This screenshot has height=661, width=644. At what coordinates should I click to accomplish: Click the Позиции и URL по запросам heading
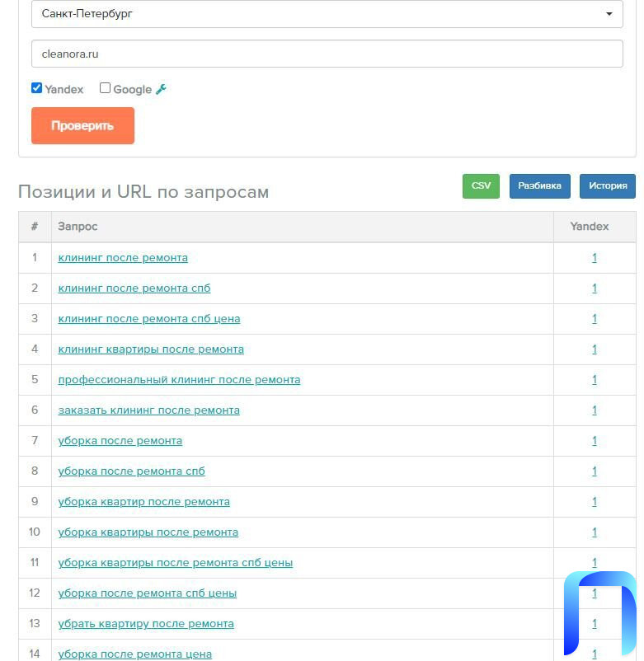pos(143,192)
